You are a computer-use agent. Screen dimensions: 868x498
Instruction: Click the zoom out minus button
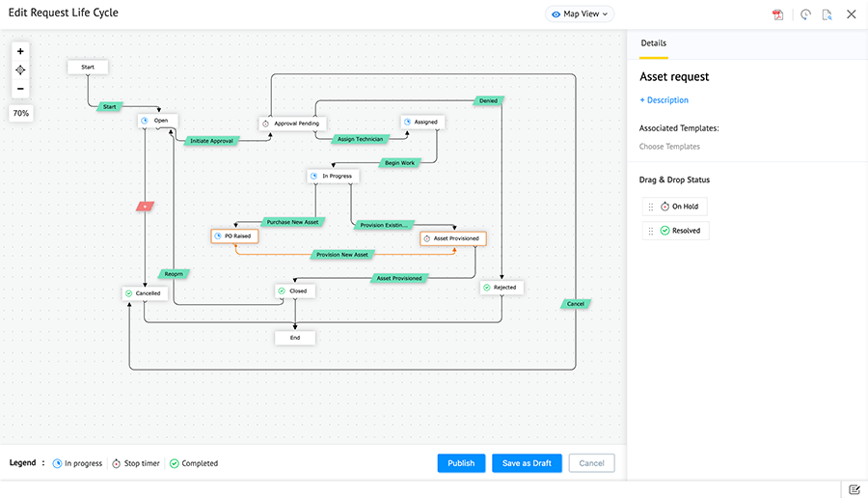(x=20, y=89)
